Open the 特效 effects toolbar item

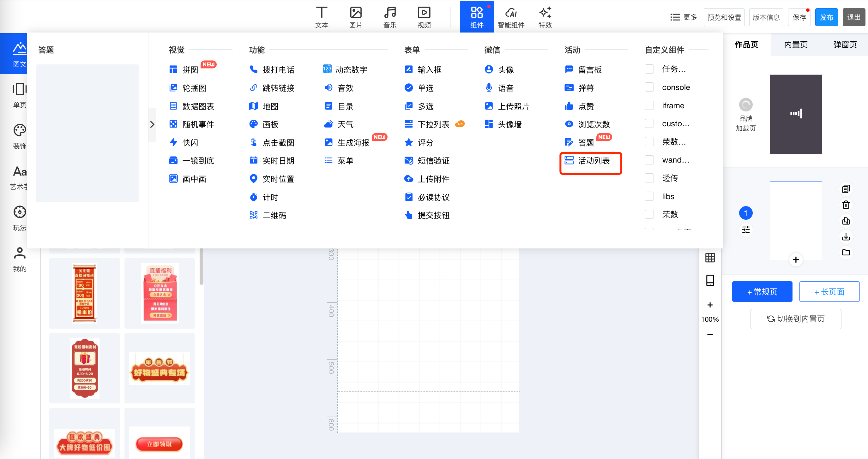[545, 17]
